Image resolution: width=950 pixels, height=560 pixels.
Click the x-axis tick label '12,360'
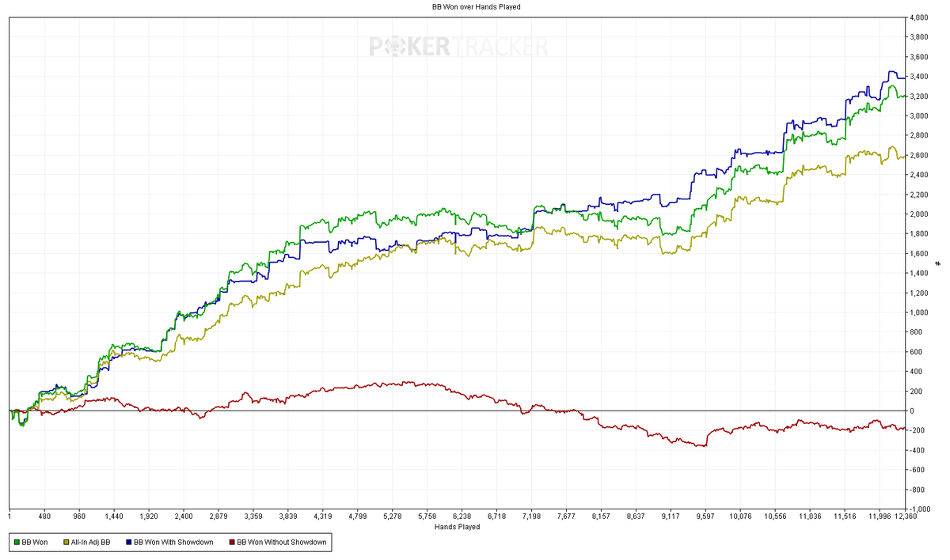[906, 516]
